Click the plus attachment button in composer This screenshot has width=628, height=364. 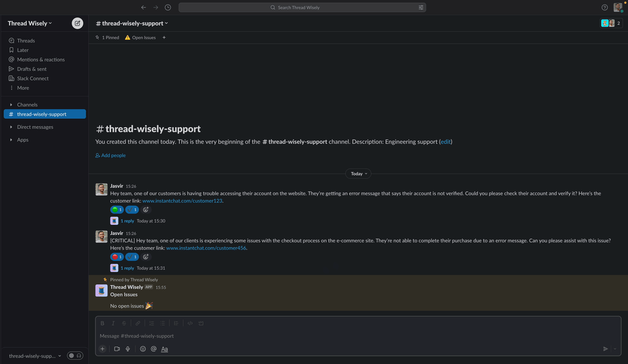point(103,349)
